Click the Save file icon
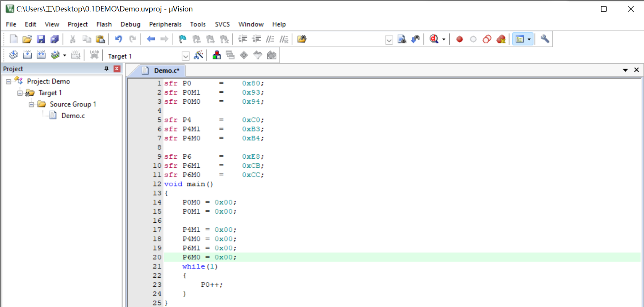Image resolution: width=644 pixels, height=307 pixels. 41,39
